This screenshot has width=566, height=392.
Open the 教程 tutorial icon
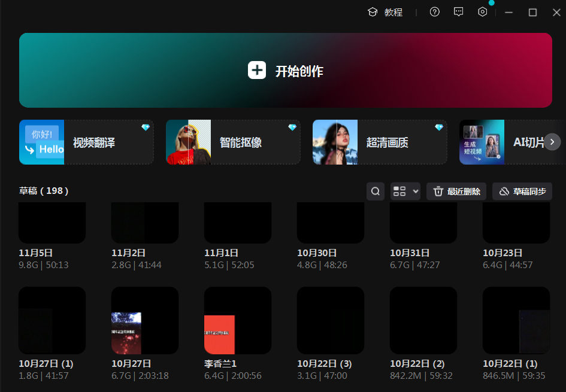point(373,12)
